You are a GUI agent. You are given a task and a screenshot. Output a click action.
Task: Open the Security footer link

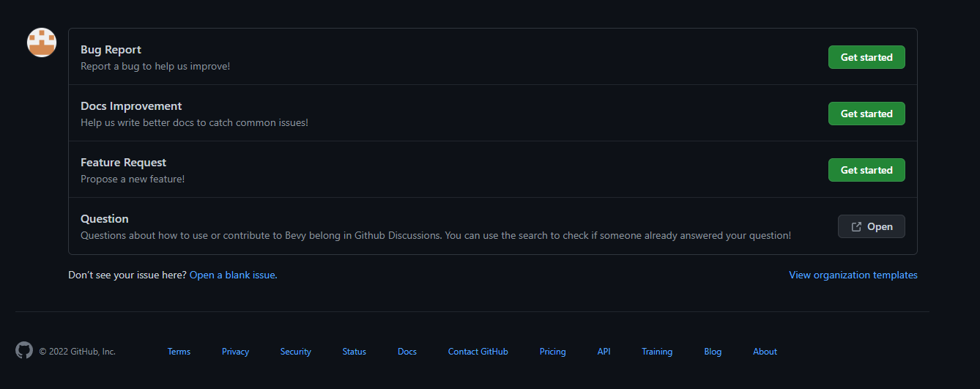(296, 352)
